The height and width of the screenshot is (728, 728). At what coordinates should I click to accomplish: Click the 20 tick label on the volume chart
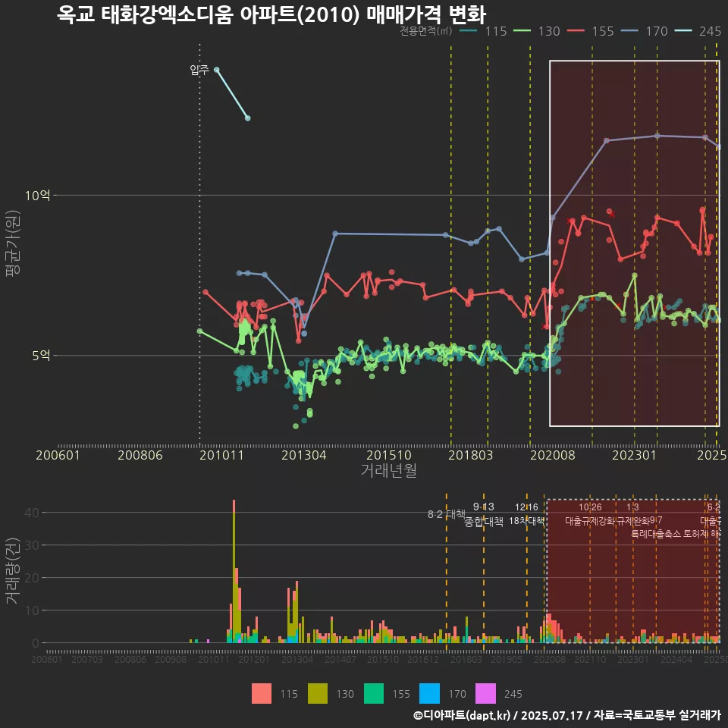coord(32,578)
